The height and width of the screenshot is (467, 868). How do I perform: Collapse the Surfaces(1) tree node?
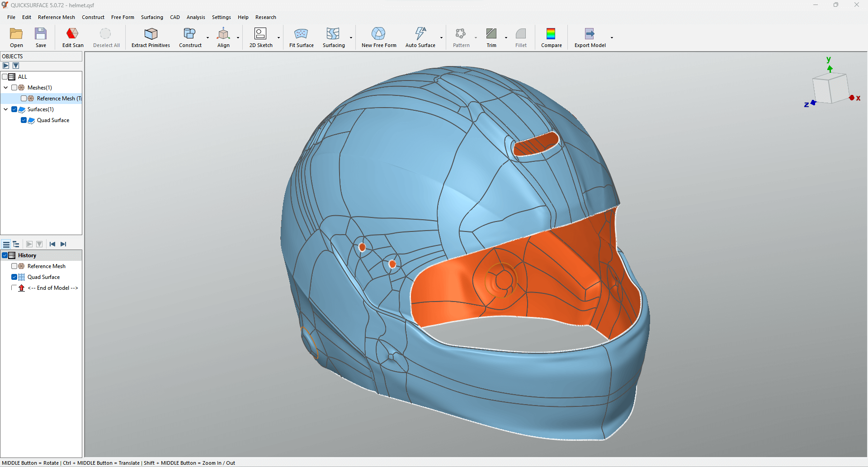[6, 109]
